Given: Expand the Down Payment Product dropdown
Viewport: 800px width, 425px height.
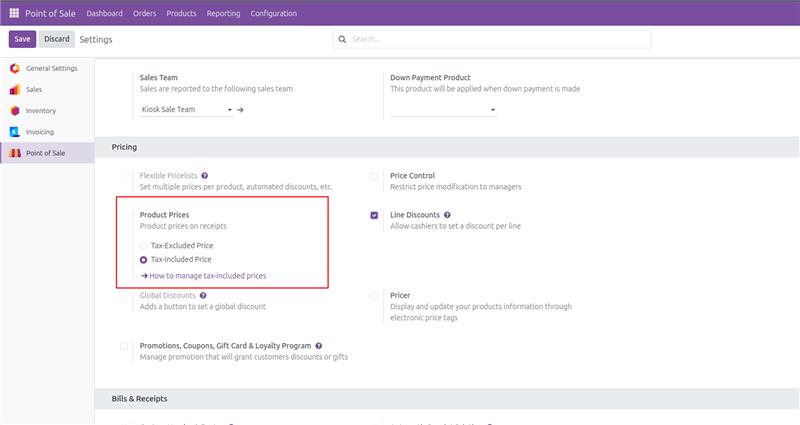Looking at the screenshot, I should pyautogui.click(x=492, y=109).
